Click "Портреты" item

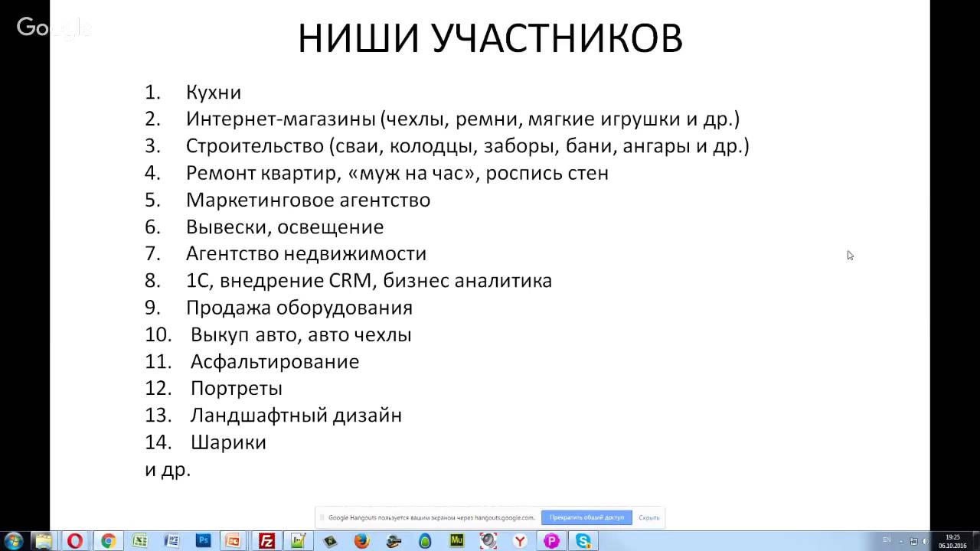pos(237,388)
